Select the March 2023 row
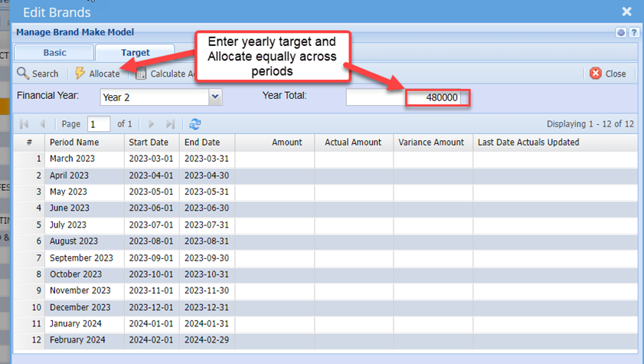 coord(325,159)
